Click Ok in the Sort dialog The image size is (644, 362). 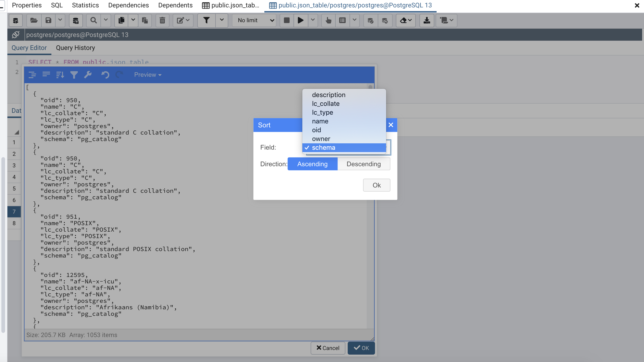point(376,185)
